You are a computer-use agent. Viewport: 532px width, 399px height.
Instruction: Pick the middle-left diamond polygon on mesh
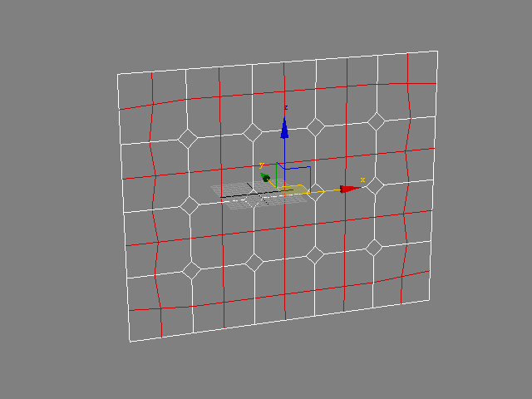tap(190, 204)
